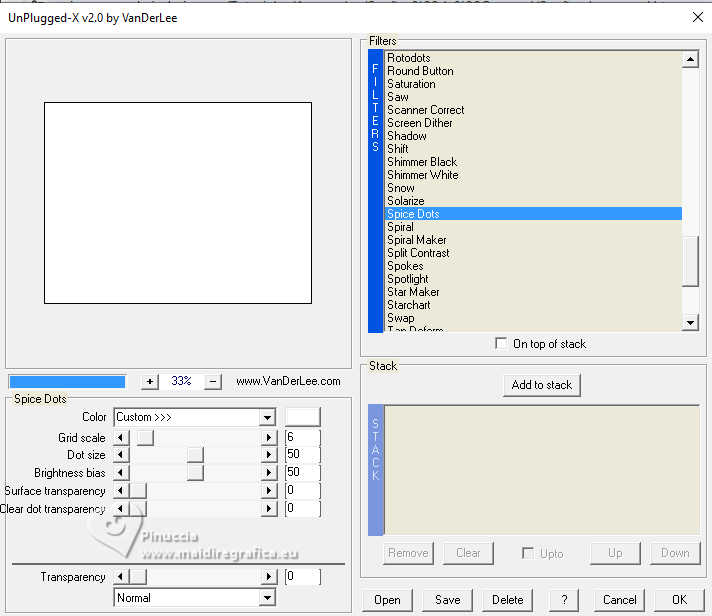Click Dot size value field

tap(302, 455)
